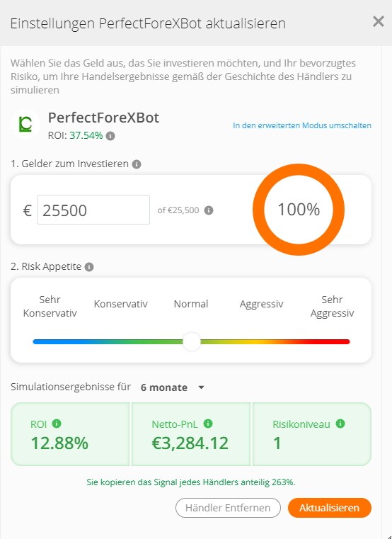The width and height of the screenshot is (392, 539).
Task: Click green info icon beside Risikoniveau
Action: 340,424
